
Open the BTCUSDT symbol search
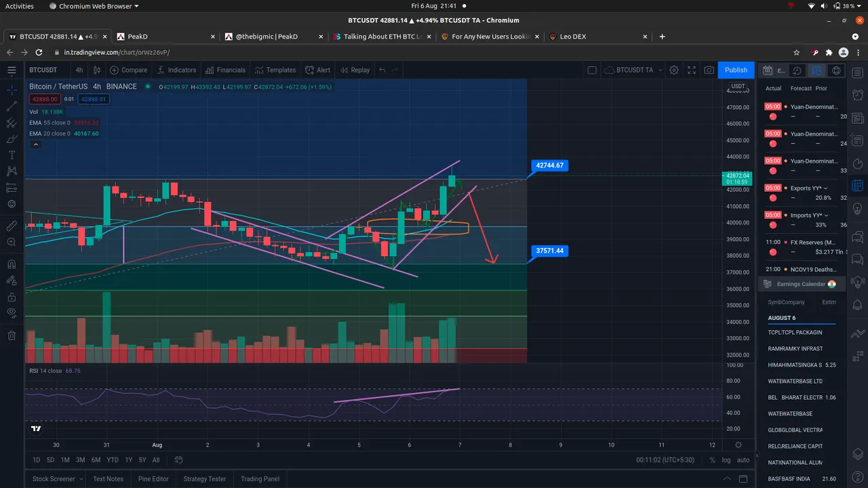click(x=43, y=70)
